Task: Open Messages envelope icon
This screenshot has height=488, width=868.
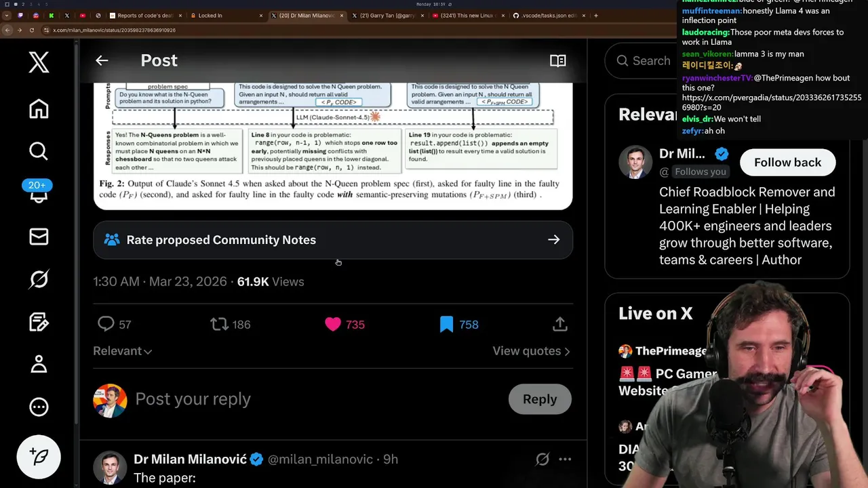Action: [39, 236]
